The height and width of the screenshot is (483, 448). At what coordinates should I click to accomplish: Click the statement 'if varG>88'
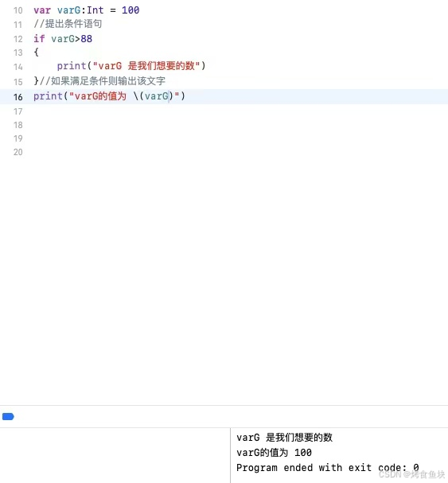63,39
